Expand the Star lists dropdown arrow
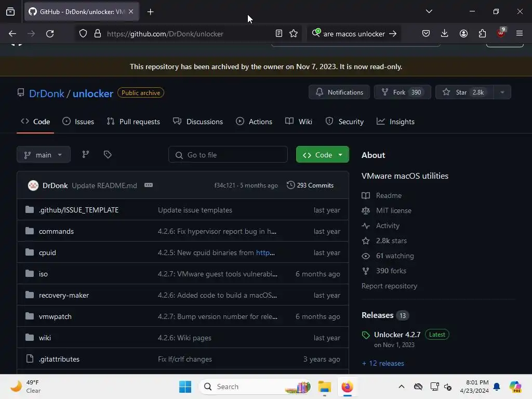532x399 pixels. click(x=502, y=92)
